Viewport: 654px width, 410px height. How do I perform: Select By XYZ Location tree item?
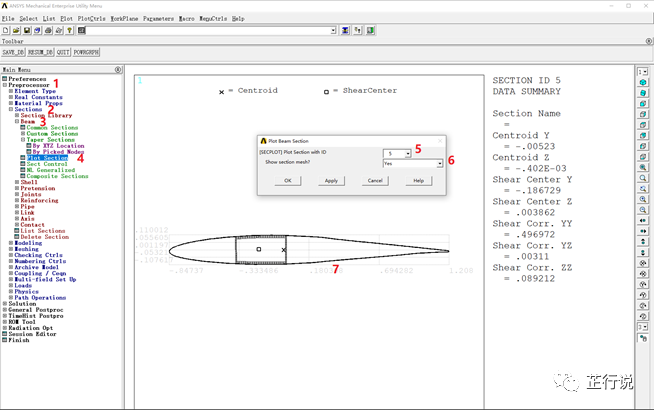58,146
